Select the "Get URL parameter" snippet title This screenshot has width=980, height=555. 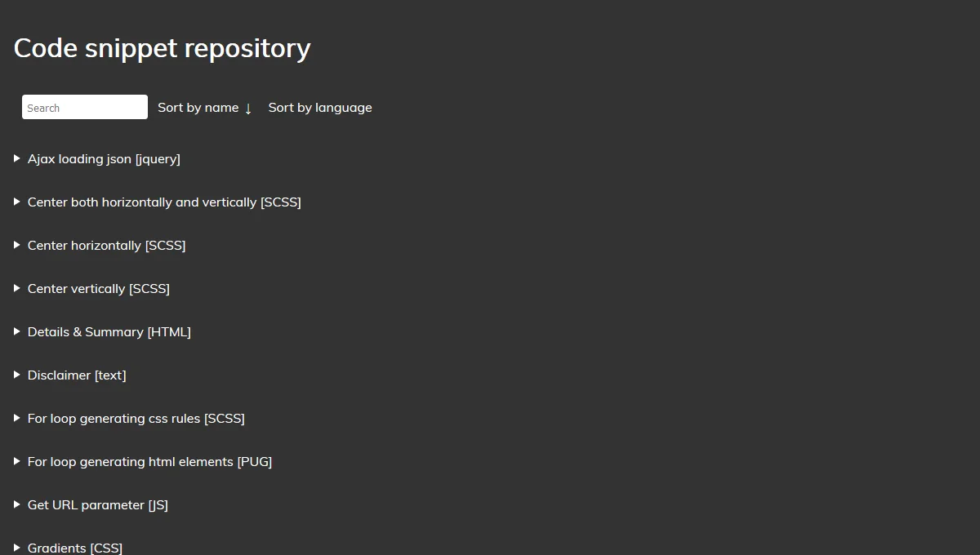(x=97, y=505)
